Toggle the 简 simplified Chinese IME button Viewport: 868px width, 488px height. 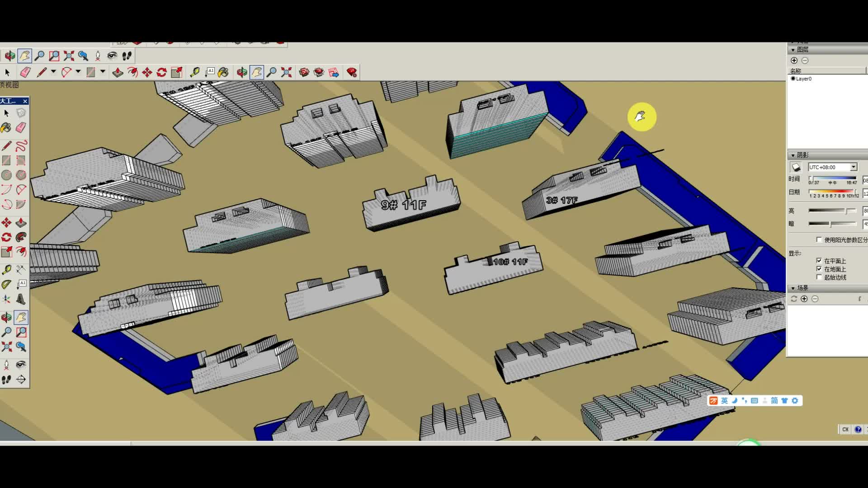(x=774, y=401)
